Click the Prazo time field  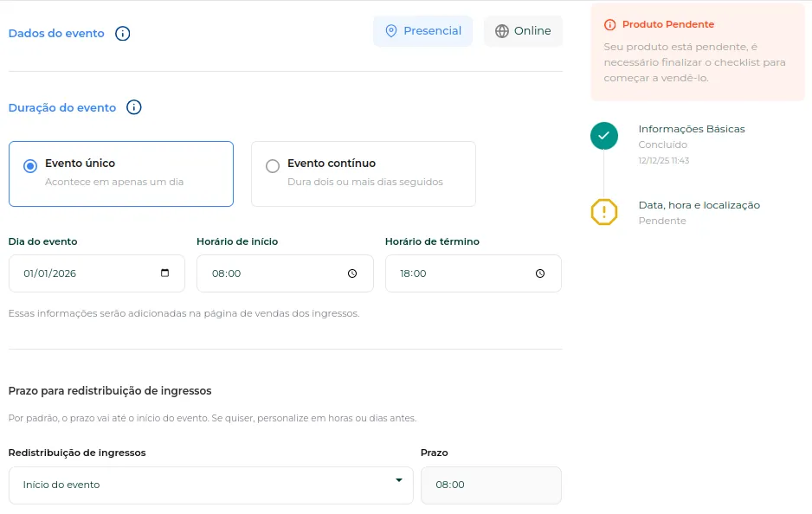pos(491,485)
